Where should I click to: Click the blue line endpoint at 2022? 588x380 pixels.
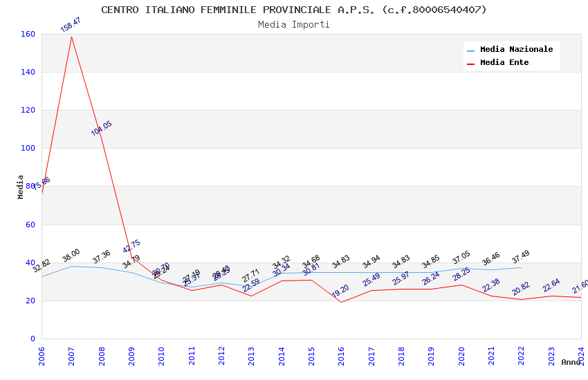pyautogui.click(x=521, y=267)
